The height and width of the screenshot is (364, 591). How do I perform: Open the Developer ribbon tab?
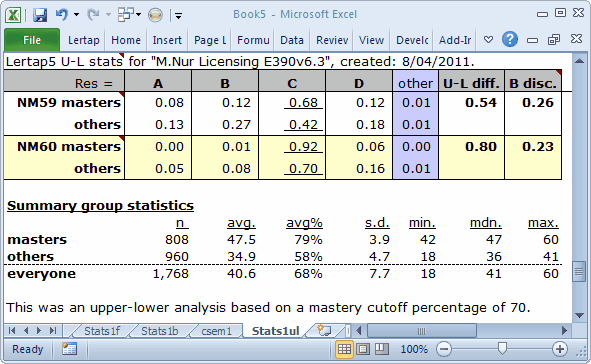tap(412, 40)
